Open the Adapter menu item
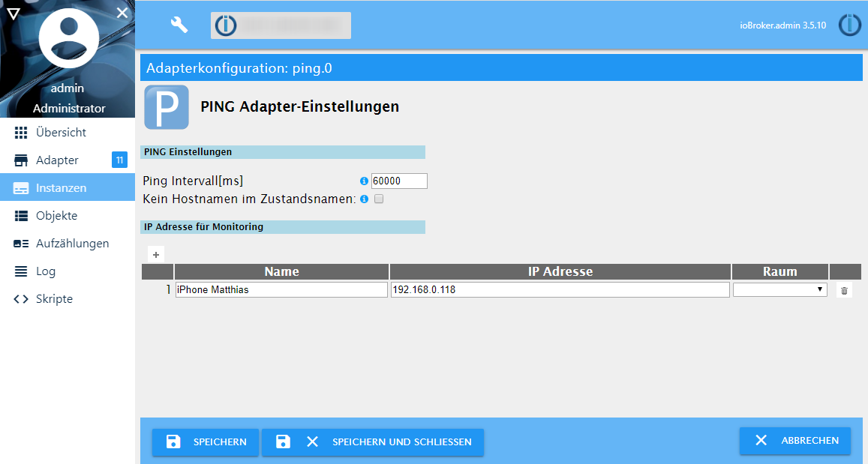 (57, 160)
